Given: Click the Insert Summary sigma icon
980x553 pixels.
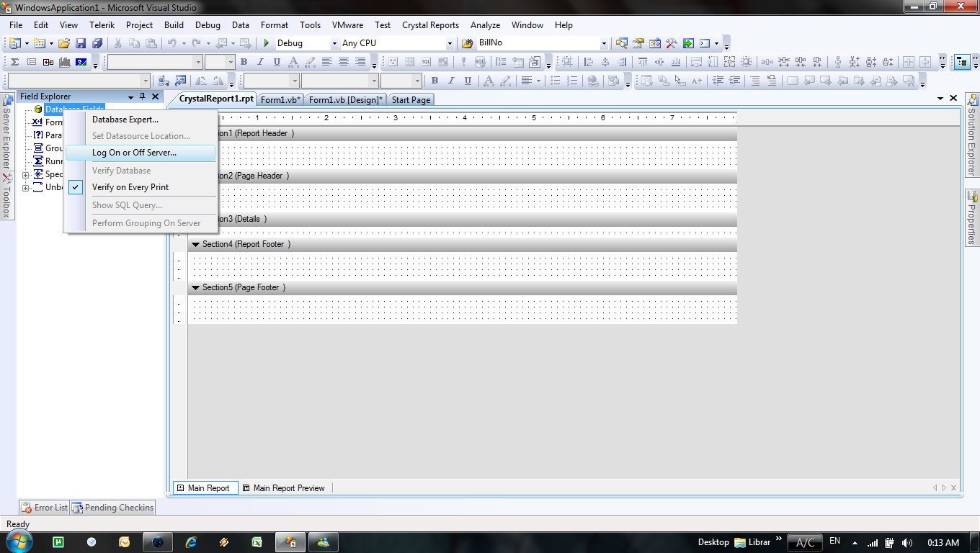Looking at the screenshot, I should pos(14,62).
